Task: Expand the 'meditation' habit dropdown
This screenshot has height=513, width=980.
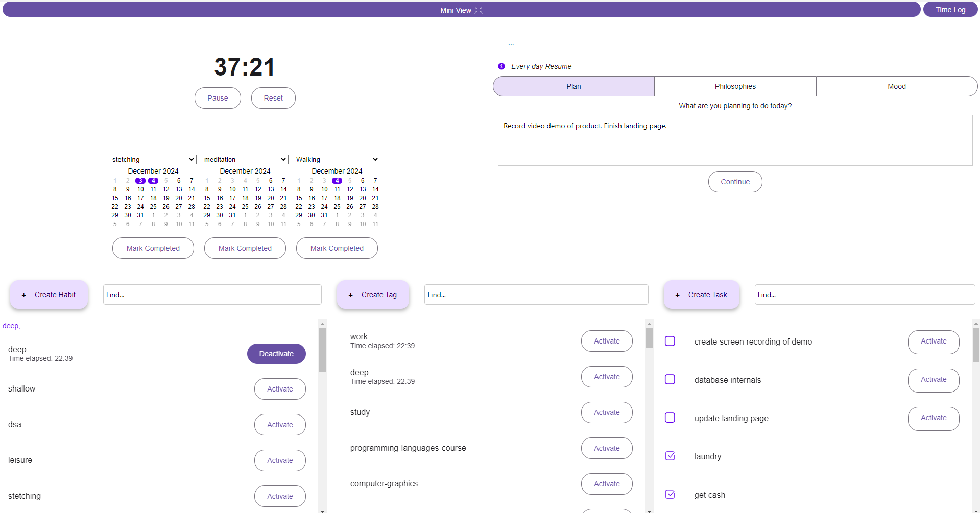Action: point(245,160)
